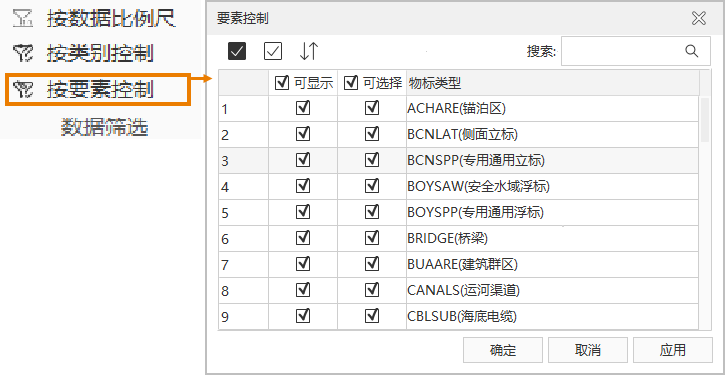Image resolution: width=725 pixels, height=375 pixels.
Task: Select the CANALS(运河渠道) row text
Action: pos(464,291)
